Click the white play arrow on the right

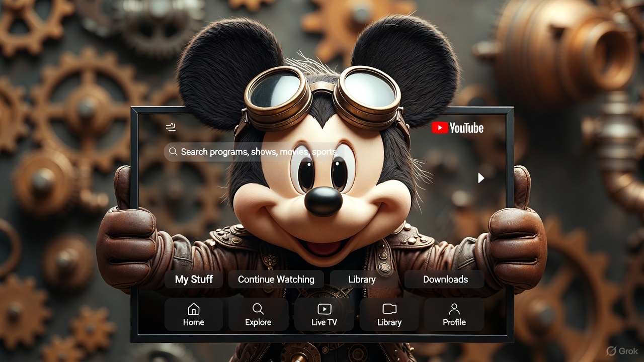tap(481, 178)
